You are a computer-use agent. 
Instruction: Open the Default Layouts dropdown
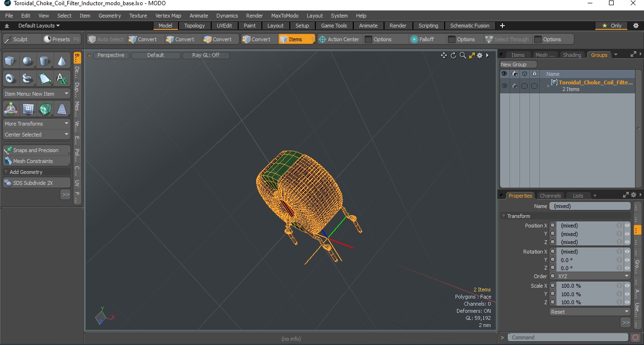click(x=39, y=26)
